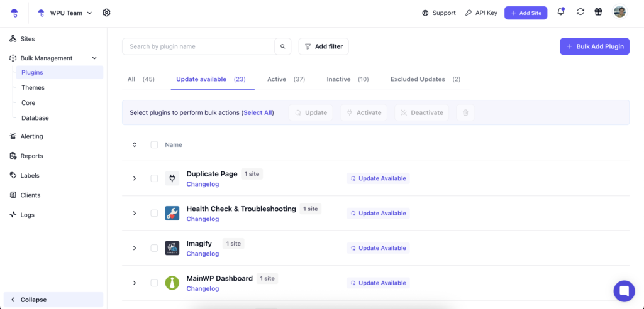Click Update Available for Duplicate Page

[x=378, y=178]
